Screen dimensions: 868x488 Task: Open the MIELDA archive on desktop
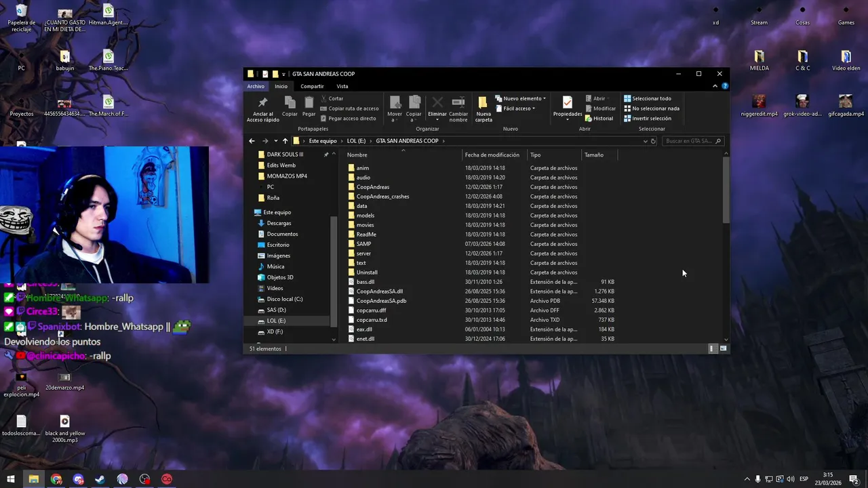759,60
